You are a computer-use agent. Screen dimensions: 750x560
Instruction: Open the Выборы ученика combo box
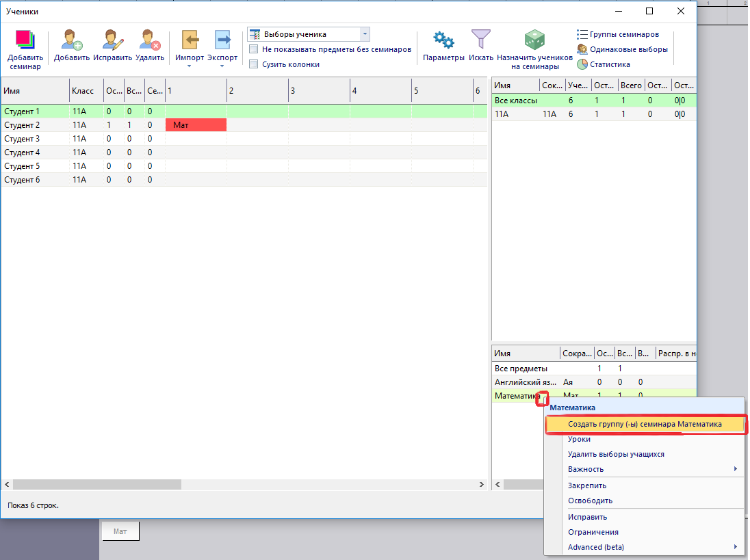[x=309, y=34]
